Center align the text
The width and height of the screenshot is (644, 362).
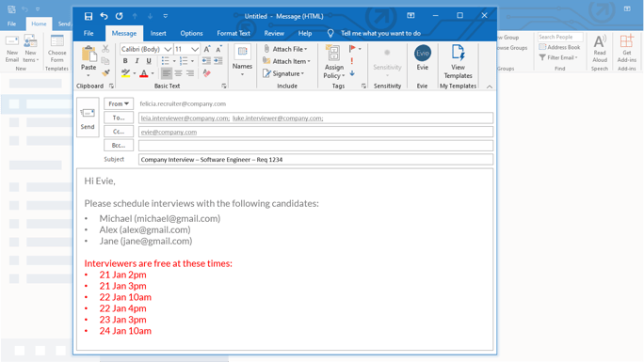178,73
